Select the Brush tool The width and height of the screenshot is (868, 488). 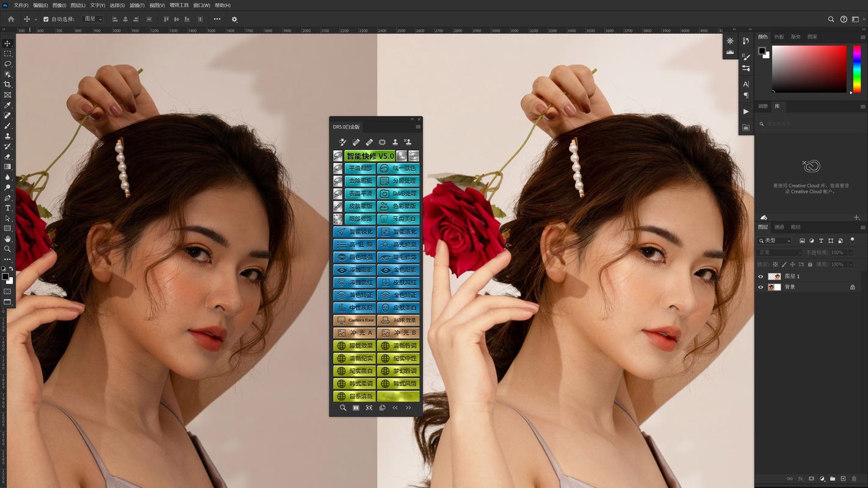(x=8, y=126)
